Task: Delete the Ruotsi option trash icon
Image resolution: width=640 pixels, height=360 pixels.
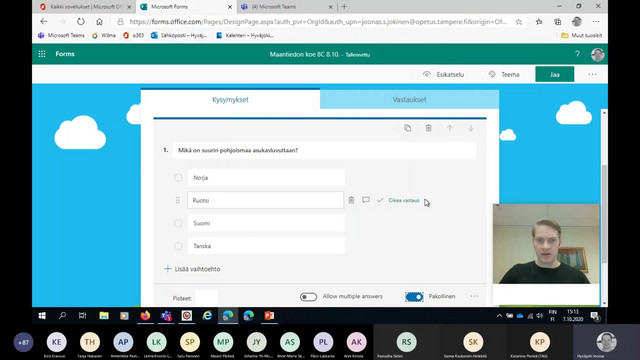Action: pyautogui.click(x=351, y=200)
